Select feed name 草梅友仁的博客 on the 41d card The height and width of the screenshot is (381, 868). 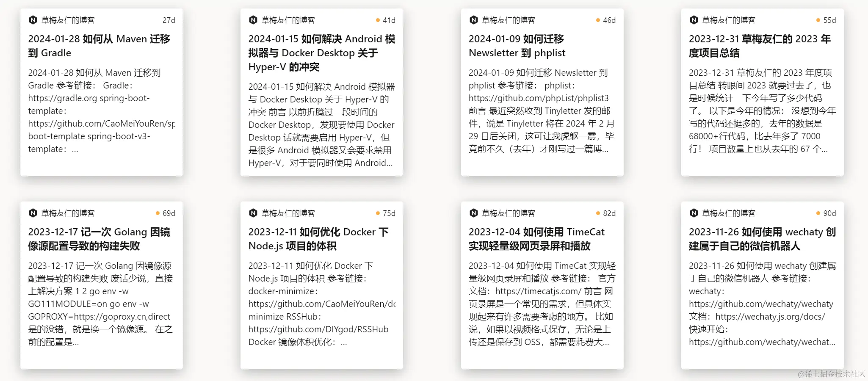(288, 20)
